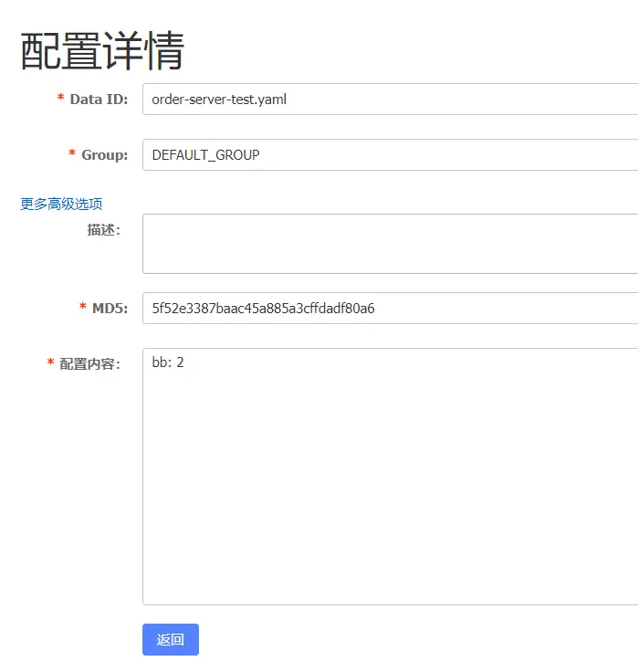
Task: Click the 'bb: 2' text in the config content
Action: pos(168,362)
